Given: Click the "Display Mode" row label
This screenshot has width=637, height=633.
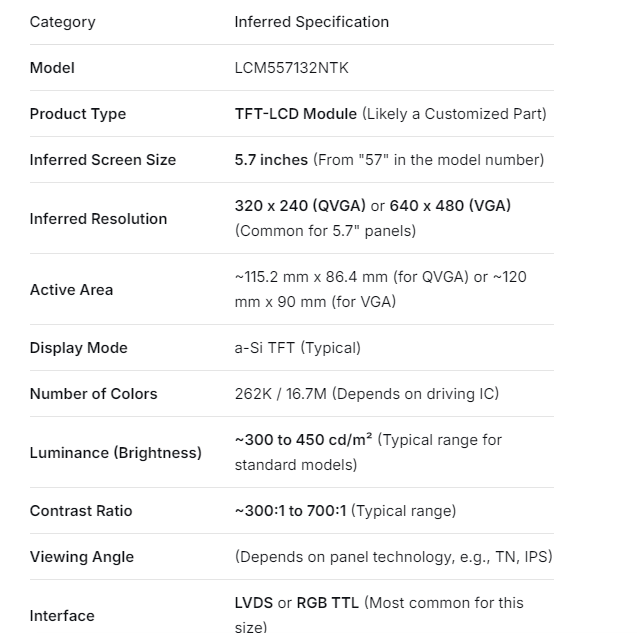Looking at the screenshot, I should click(78, 348).
